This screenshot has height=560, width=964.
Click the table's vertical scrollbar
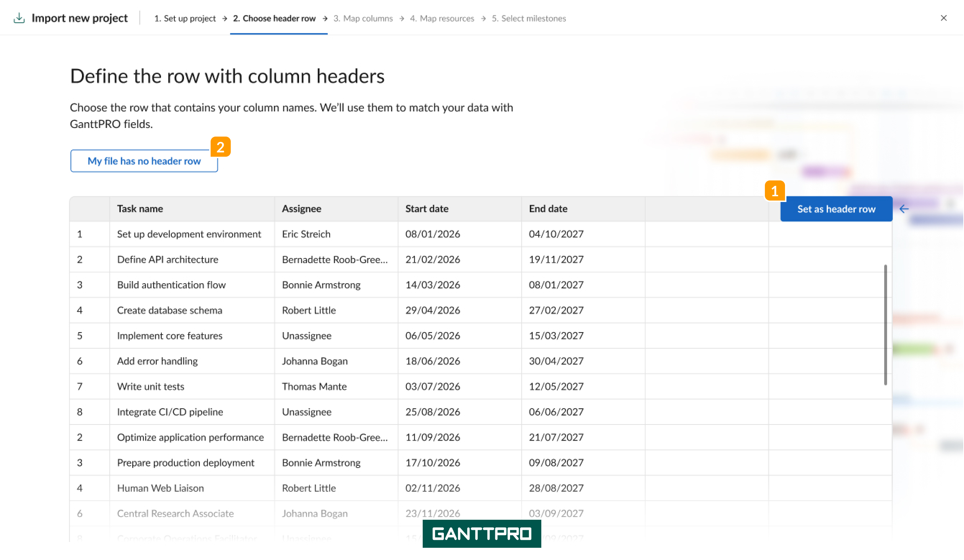pos(886,325)
